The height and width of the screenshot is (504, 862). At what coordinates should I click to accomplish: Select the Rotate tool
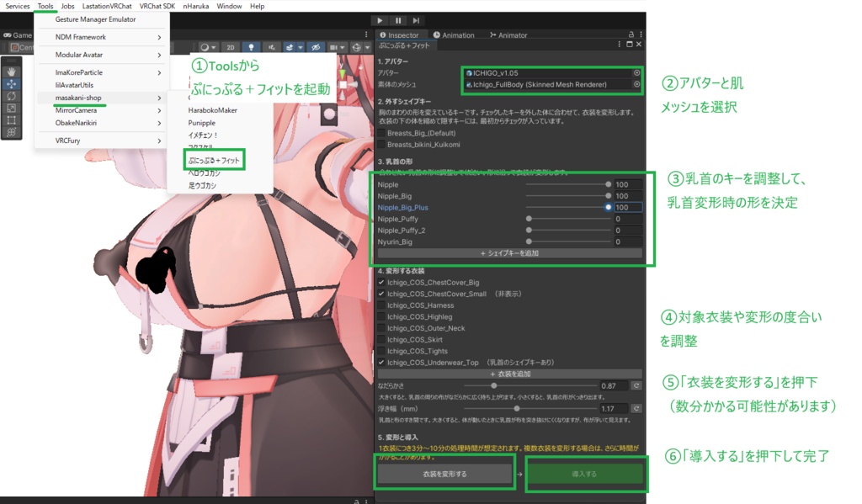click(x=11, y=96)
